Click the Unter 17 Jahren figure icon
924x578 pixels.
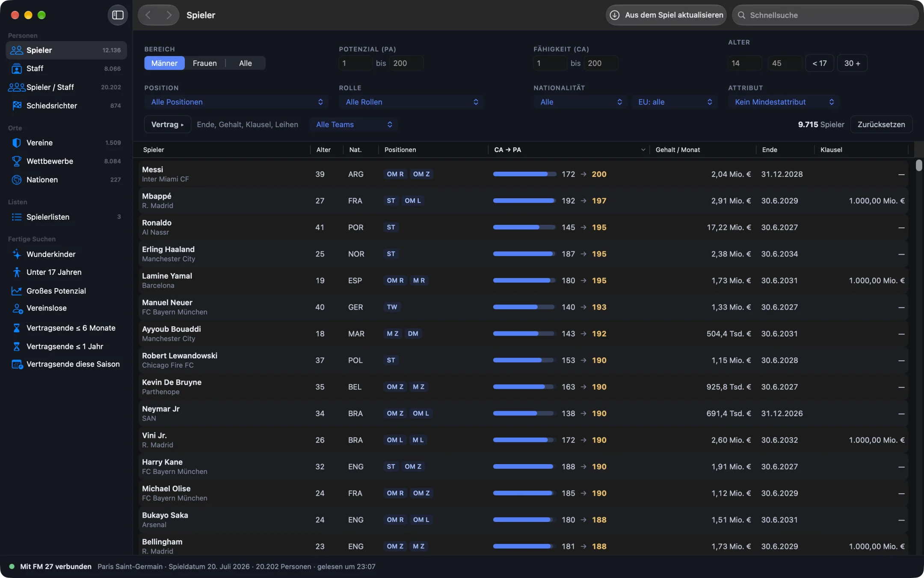click(17, 272)
